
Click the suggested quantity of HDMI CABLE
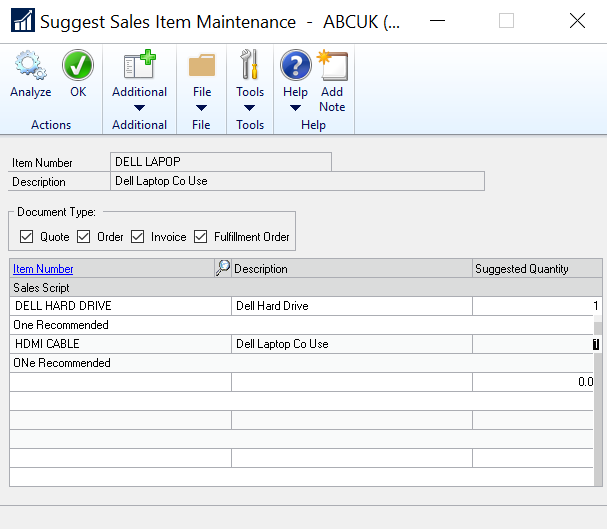pyautogui.click(x=537, y=344)
